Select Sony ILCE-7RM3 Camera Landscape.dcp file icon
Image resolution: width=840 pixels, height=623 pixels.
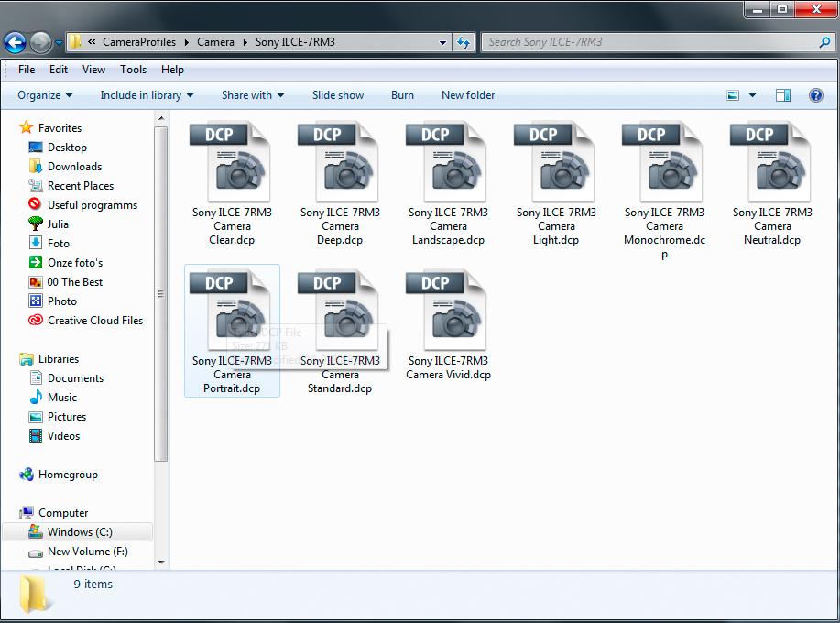tap(448, 162)
